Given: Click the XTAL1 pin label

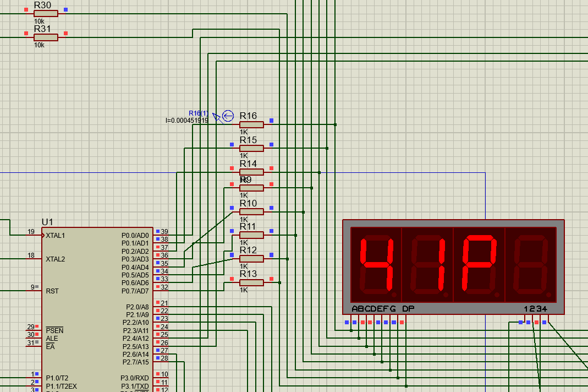Looking at the screenshot, I should click(x=55, y=236).
